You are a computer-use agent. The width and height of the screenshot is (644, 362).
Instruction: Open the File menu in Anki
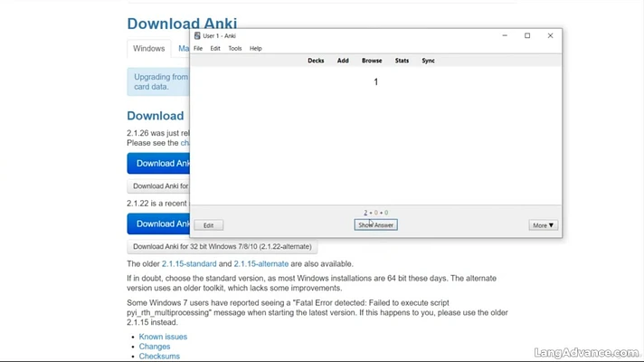[198, 49]
